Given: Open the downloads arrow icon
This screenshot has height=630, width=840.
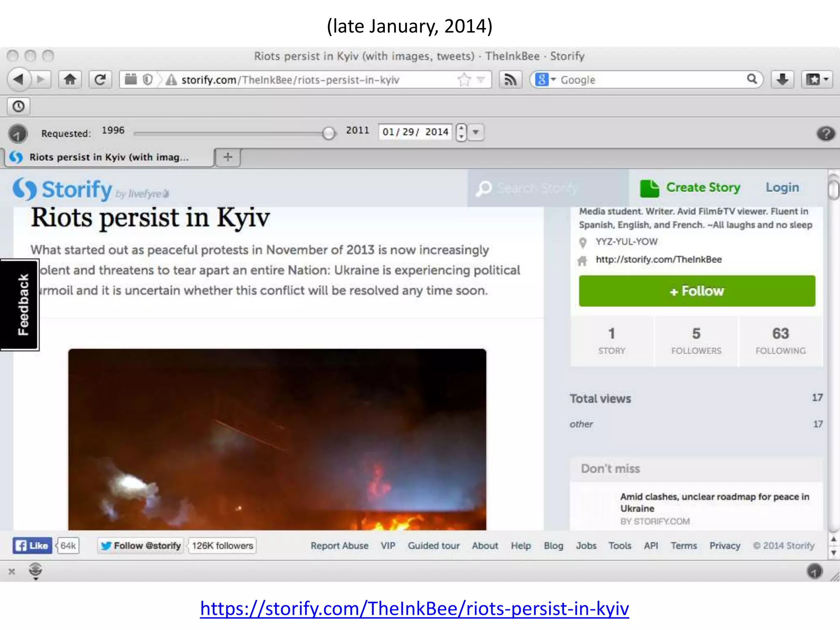Looking at the screenshot, I should pos(782,79).
